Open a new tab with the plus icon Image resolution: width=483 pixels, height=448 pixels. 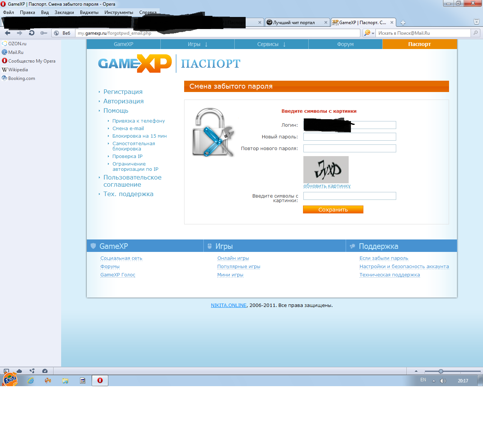403,23
